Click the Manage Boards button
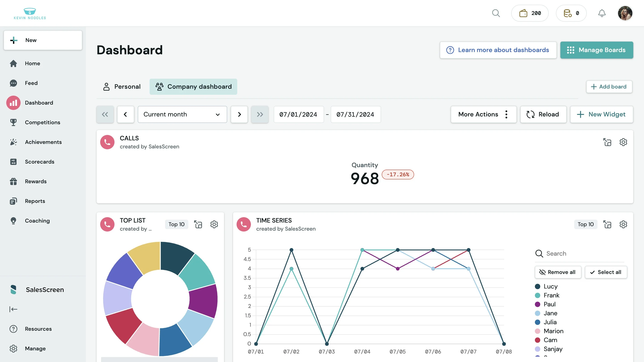Screen dimensions: 644x362 coord(596,50)
